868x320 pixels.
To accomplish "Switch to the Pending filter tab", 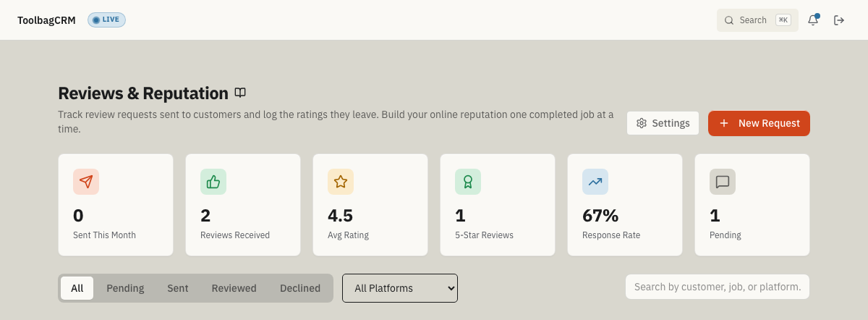I will click(125, 288).
